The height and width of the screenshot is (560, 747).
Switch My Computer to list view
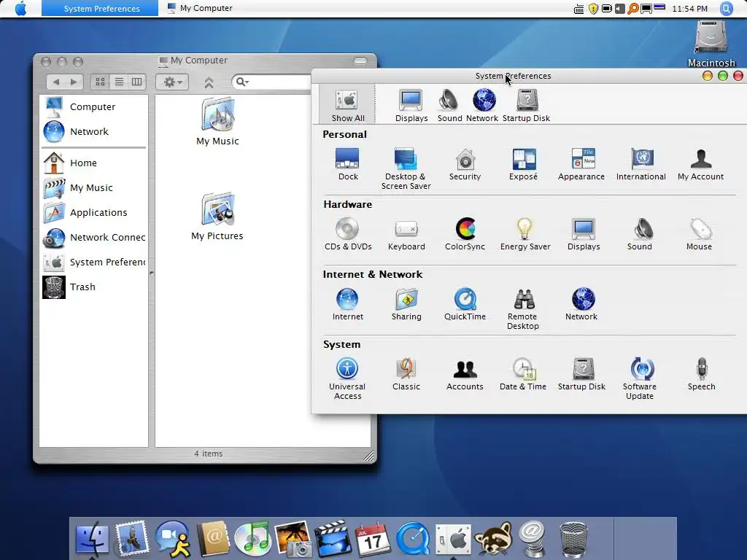[119, 82]
